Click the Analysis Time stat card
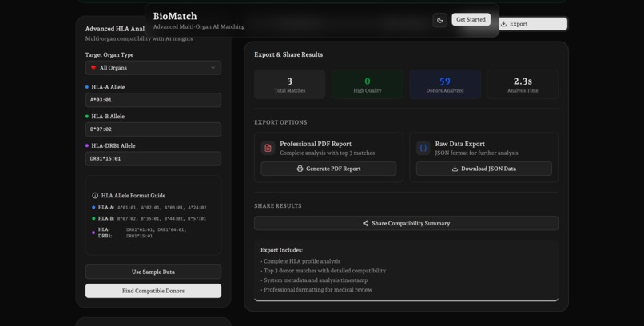This screenshot has height=326, width=644. 523,84
